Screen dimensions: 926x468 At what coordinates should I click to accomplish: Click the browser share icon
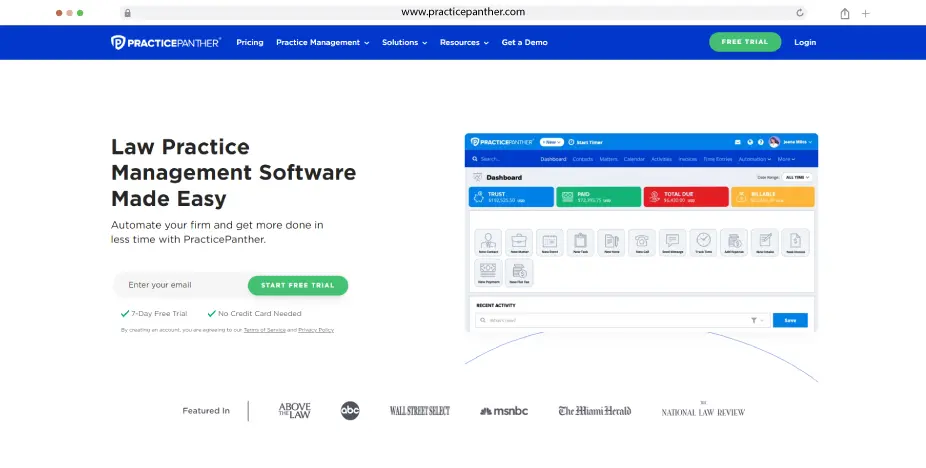pos(845,13)
